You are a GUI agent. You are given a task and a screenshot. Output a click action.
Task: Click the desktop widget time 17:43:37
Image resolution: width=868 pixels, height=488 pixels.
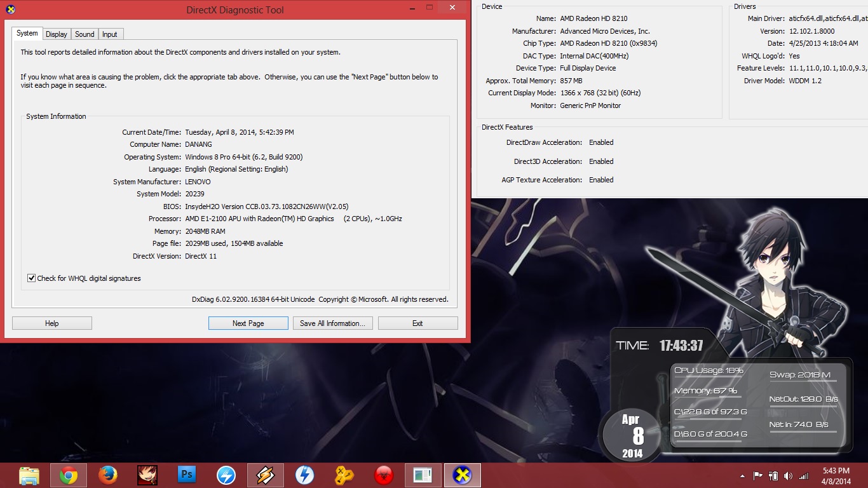[x=681, y=346]
